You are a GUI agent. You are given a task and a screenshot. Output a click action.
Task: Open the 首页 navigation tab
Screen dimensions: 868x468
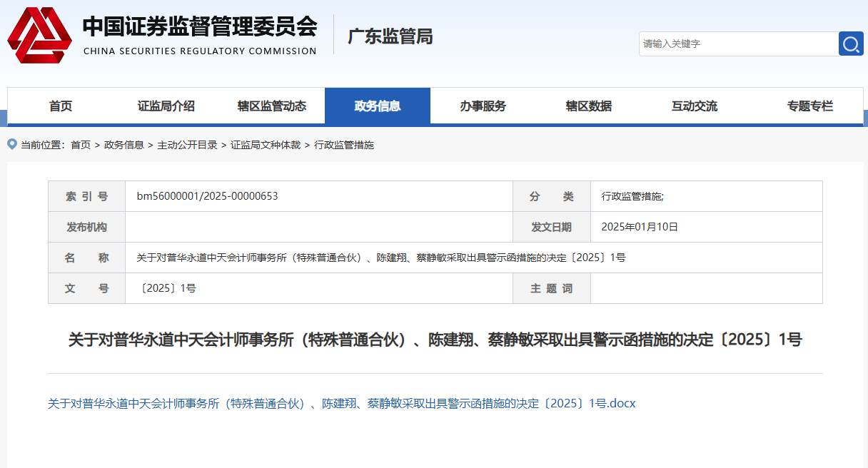pos(61,106)
